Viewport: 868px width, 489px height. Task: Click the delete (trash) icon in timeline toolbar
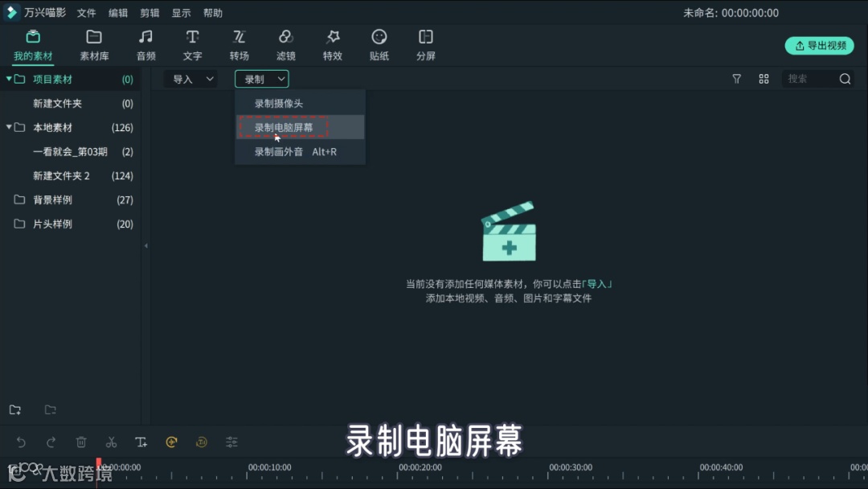pos(81,442)
